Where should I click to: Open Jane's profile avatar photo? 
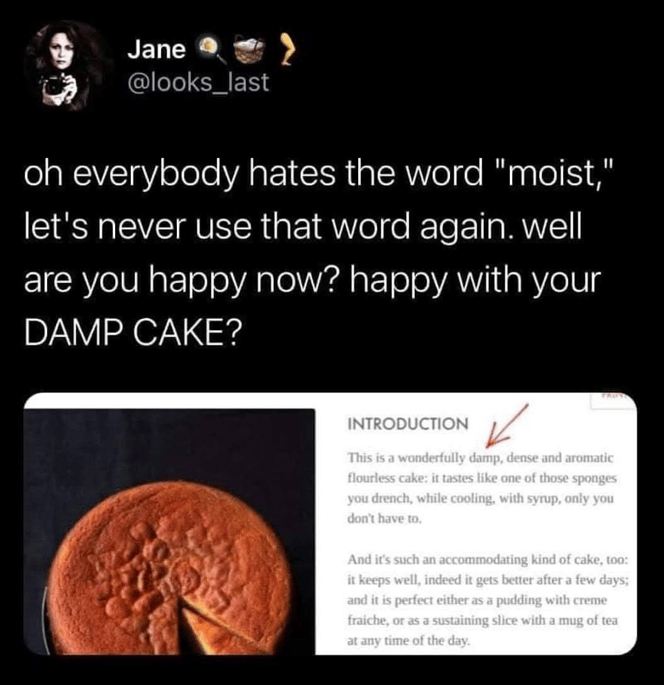[x=67, y=66]
